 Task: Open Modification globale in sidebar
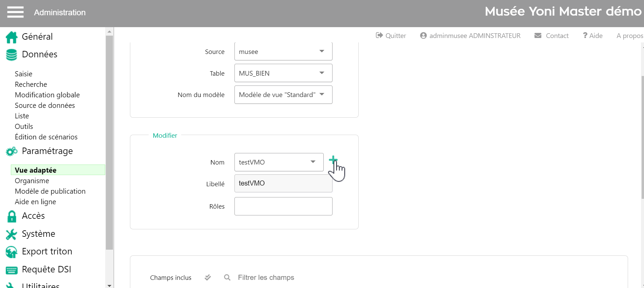tap(47, 95)
